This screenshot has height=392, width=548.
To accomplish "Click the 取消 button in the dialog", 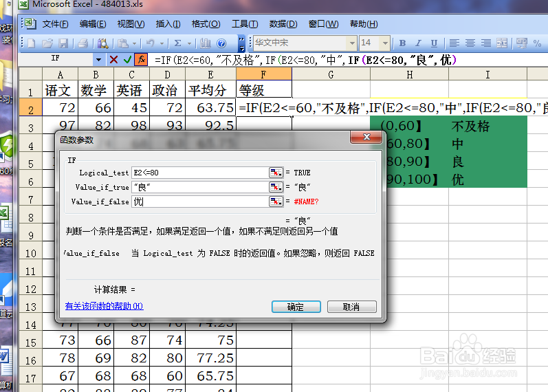I will click(x=351, y=307).
